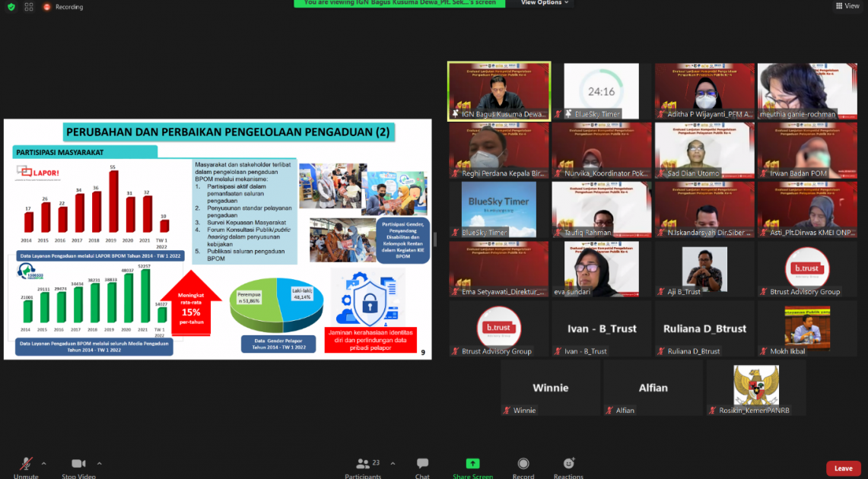Click the green encryption shield icon
Viewport: 868px width, 479px height.
(x=11, y=7)
